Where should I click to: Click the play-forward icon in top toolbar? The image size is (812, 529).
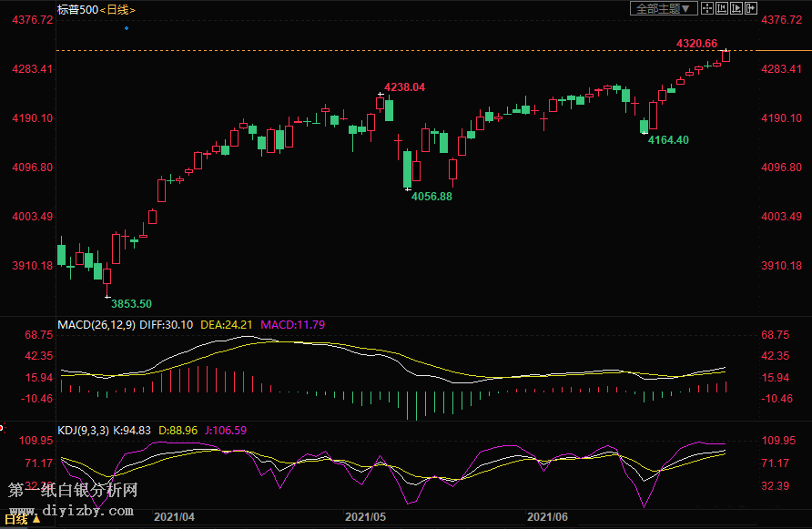736,8
